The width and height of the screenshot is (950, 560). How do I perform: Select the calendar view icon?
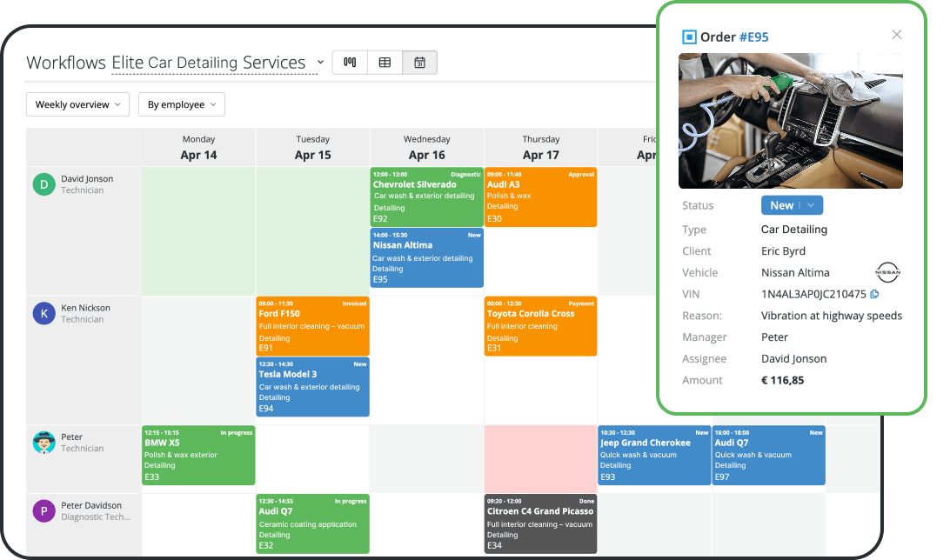(420, 62)
